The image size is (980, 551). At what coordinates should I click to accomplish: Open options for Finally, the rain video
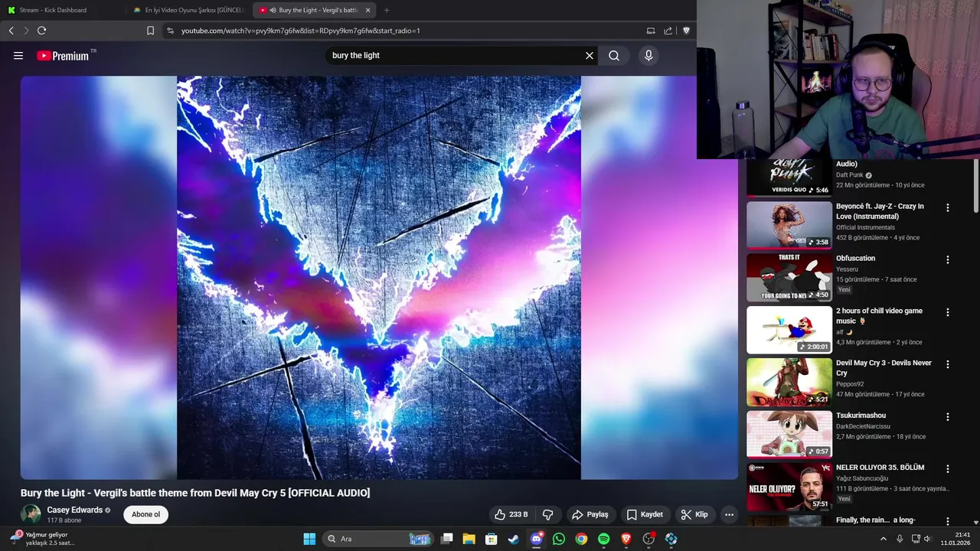click(947, 521)
